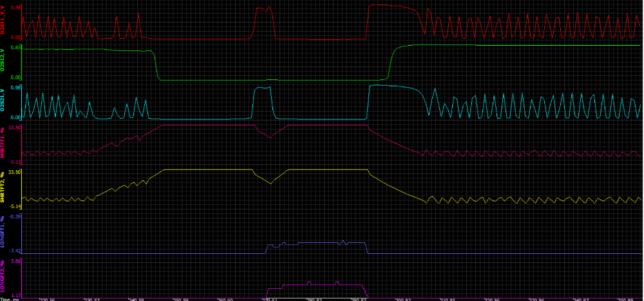Select the yellow SHRTFT2 channel label
The image size is (644, 301).
point(3,186)
